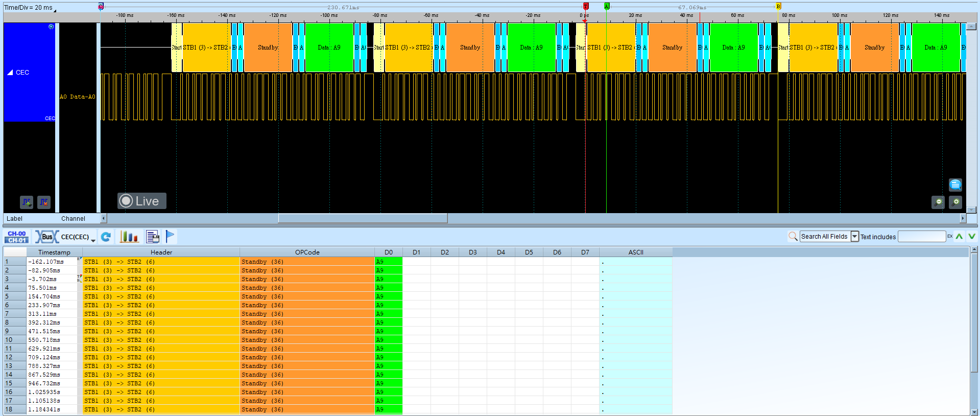Viewport: 980px width, 416px height.
Task: Click the A0 Data-A0 channel label
Action: pos(78,97)
